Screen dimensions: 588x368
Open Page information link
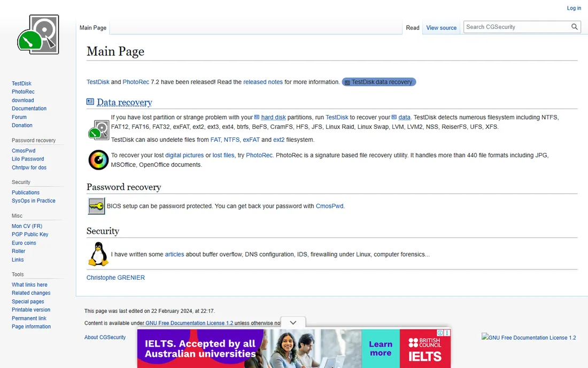(31, 326)
